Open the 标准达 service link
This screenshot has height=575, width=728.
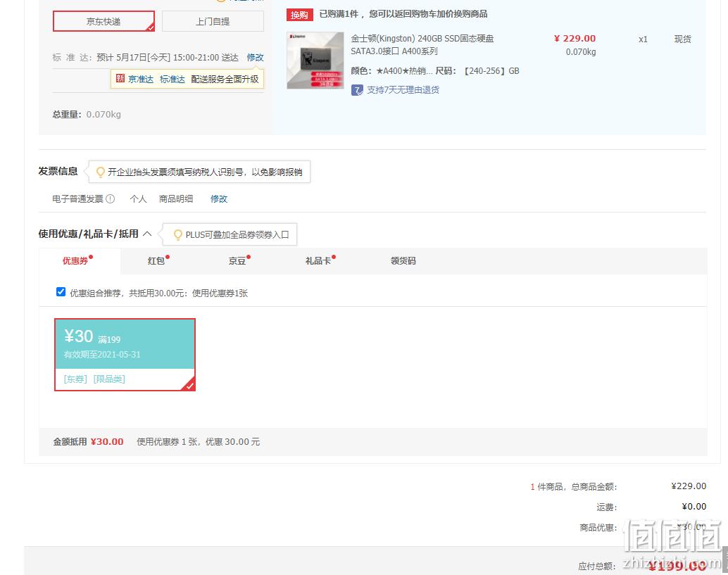tap(172, 80)
